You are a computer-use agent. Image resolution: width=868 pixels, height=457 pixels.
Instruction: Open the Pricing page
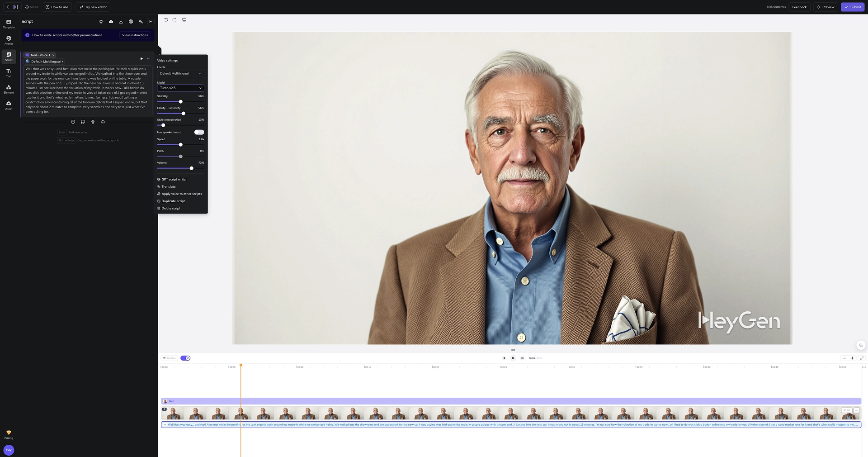point(9,434)
